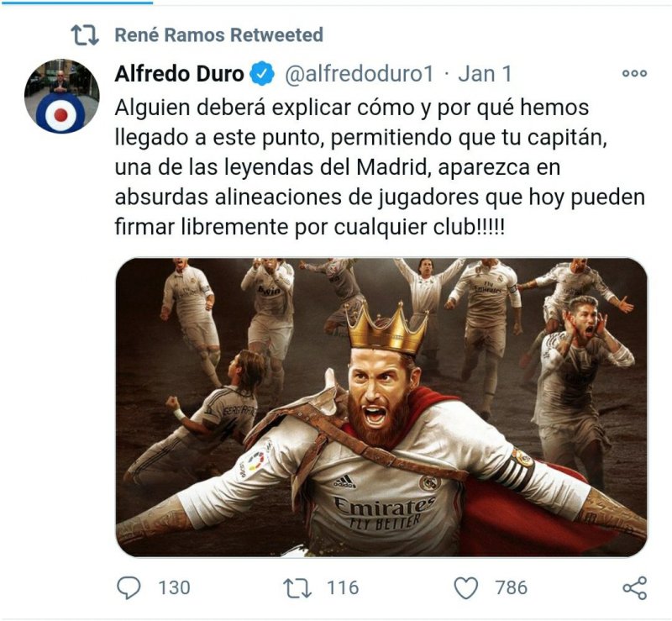672x621 pixels.
Task: Click the blue verified badge
Action: click(262, 74)
